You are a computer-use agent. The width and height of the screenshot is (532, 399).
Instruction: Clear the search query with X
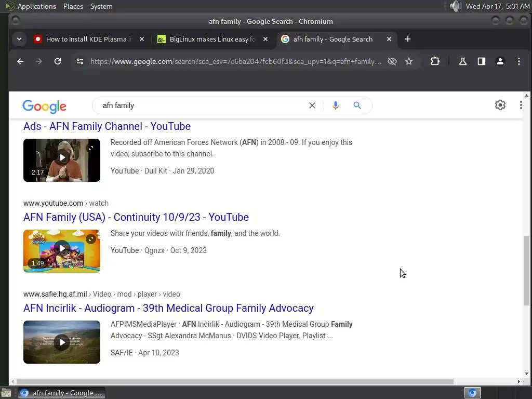coord(312,105)
